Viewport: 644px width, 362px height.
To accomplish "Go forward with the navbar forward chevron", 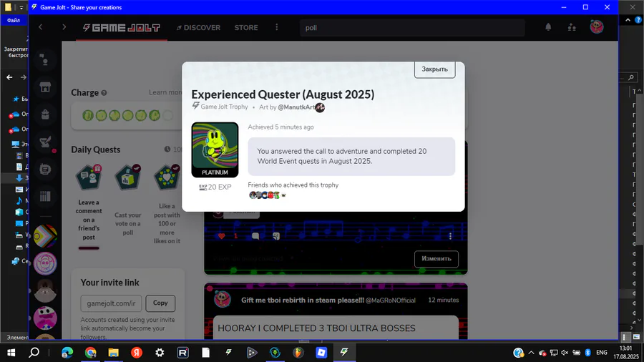I will (x=64, y=27).
